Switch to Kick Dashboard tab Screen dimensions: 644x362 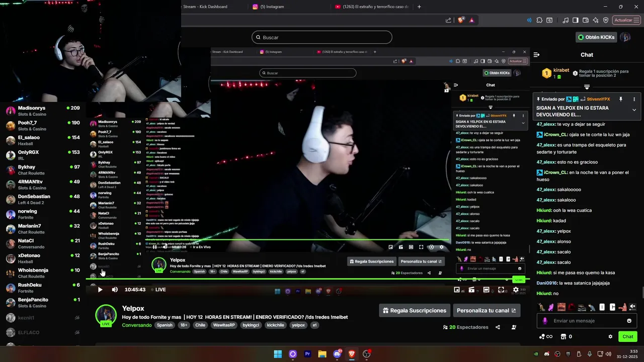[x=205, y=7]
